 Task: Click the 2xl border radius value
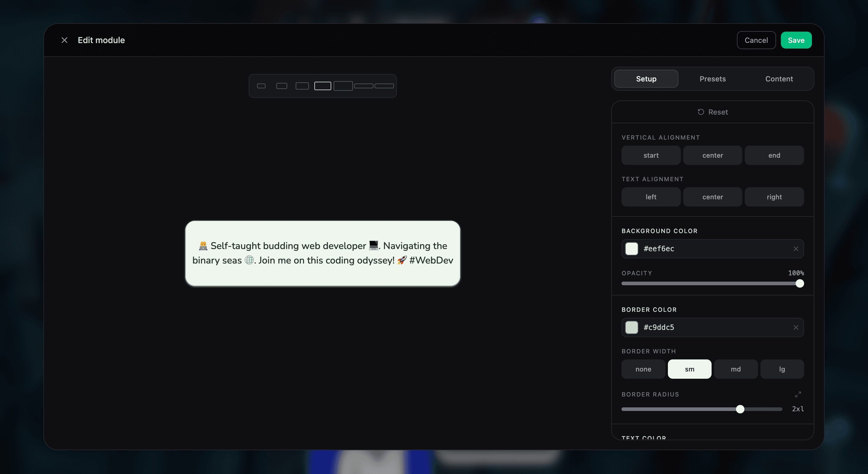797,409
